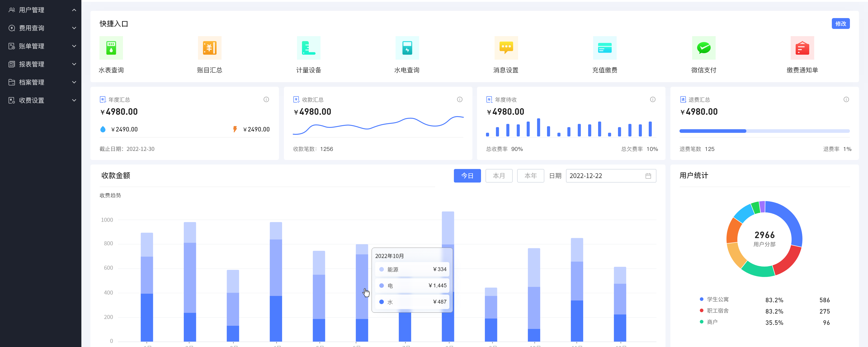Select the 费用查询 sidebar menu item
The width and height of the screenshot is (868, 347).
point(40,28)
